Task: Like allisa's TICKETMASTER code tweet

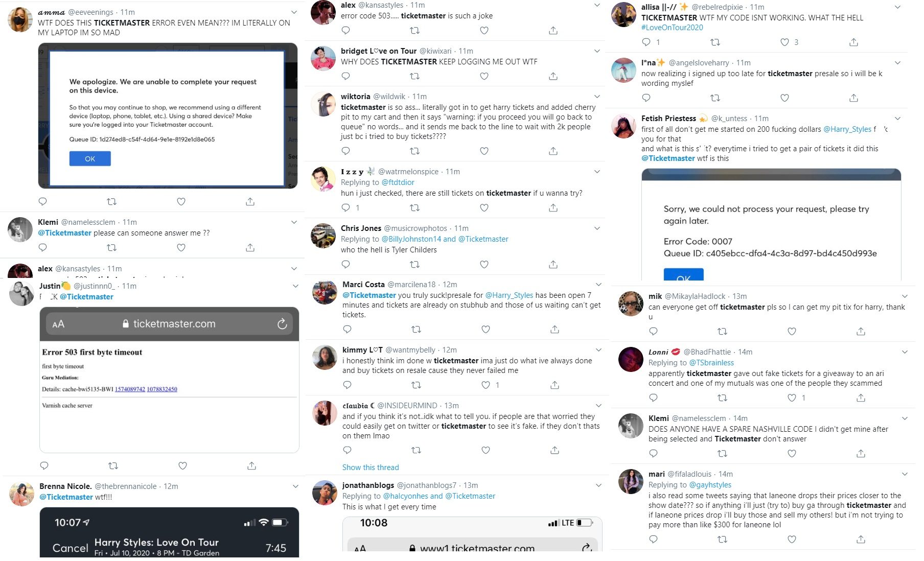Action: click(x=784, y=42)
